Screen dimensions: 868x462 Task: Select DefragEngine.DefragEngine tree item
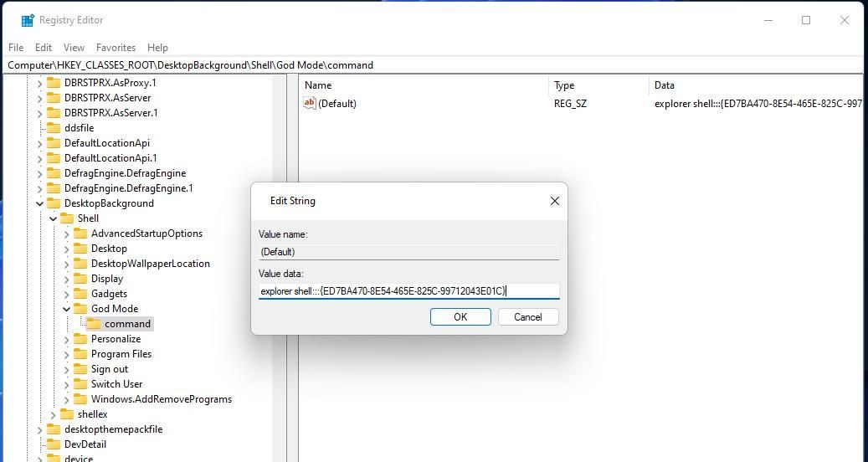coord(125,173)
